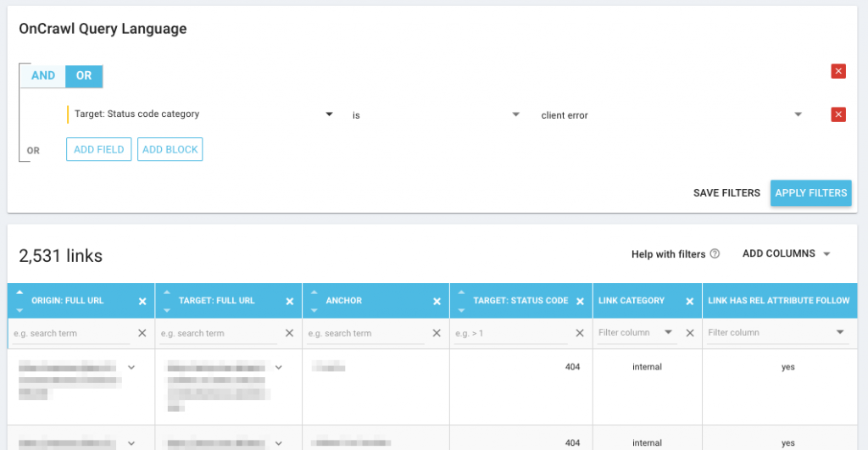The image size is (868, 450).
Task: Sort ascending by Anchor column
Action: [x=314, y=292]
